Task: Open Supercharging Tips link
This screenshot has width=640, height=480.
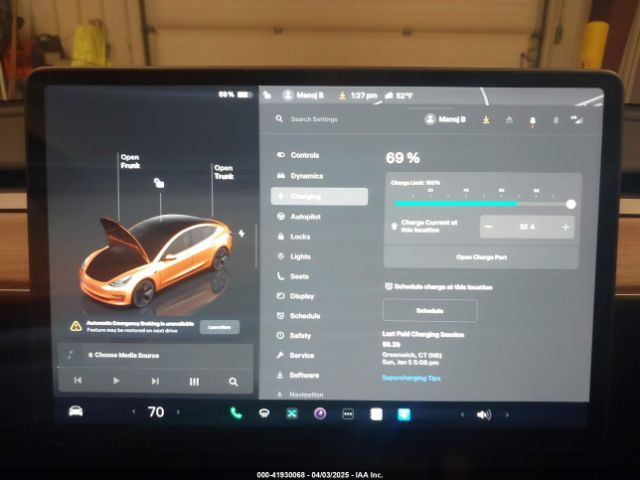Action: pos(411,378)
